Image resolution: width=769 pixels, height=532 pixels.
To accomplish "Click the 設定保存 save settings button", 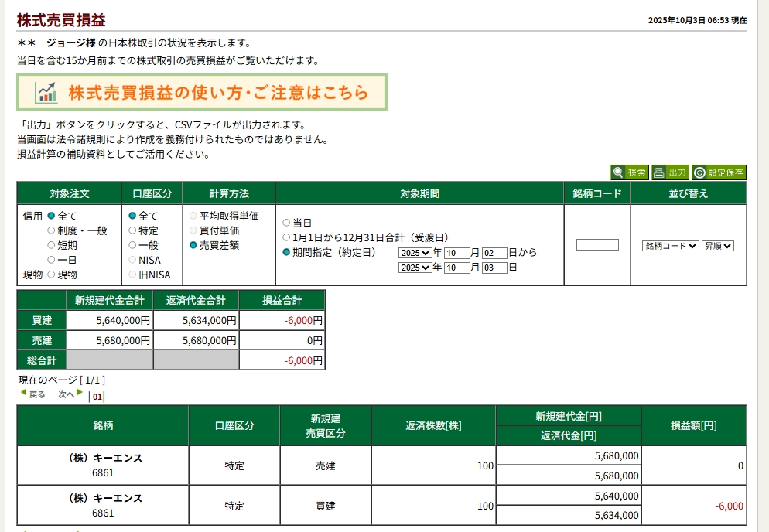I will pyautogui.click(x=719, y=172).
